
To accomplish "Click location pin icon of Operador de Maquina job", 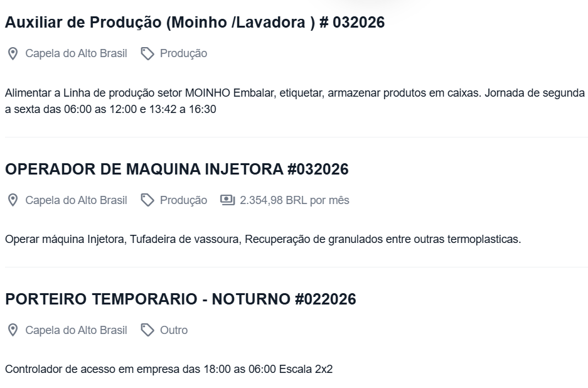I will (13, 200).
